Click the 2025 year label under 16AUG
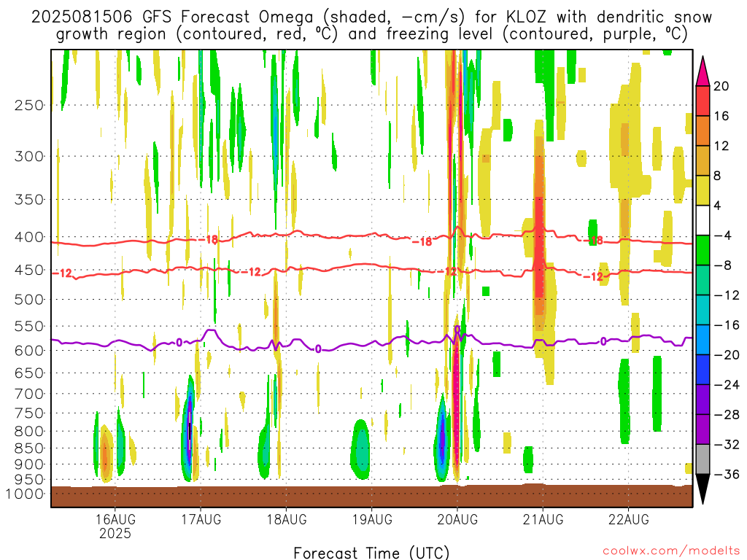Screen dimensions: 747x560 (115, 534)
